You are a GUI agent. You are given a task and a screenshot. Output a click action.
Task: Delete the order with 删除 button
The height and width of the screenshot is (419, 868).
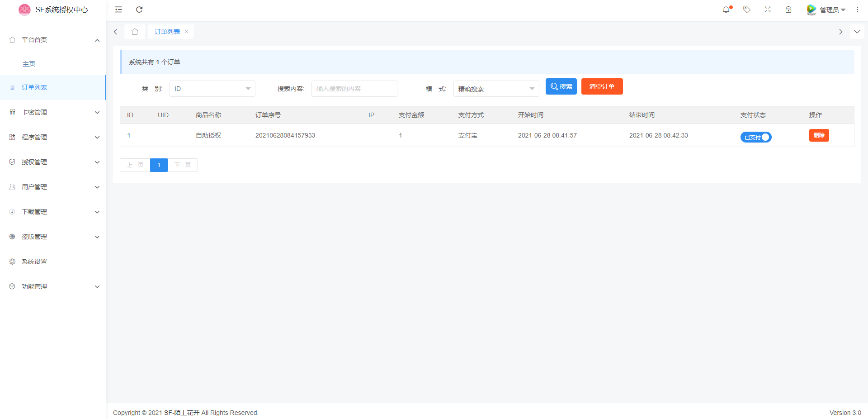[x=819, y=135]
